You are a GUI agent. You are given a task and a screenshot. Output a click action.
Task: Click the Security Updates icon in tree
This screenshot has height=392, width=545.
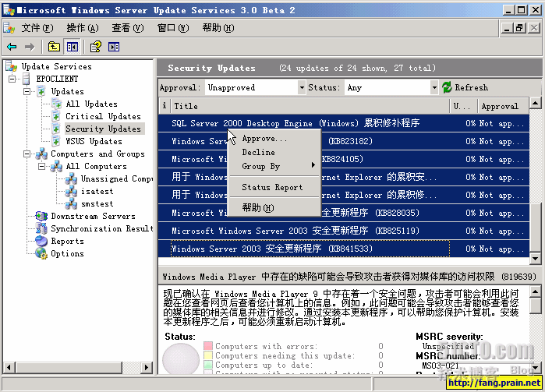coord(56,129)
